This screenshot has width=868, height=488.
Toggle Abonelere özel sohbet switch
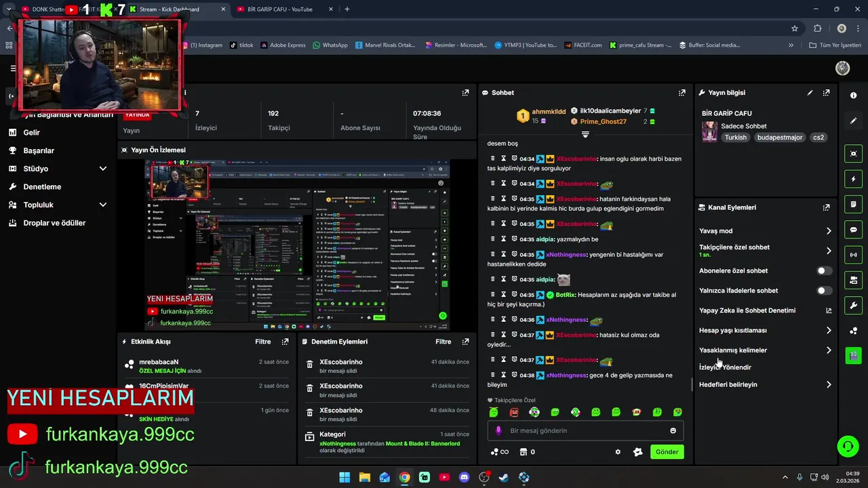click(x=824, y=270)
